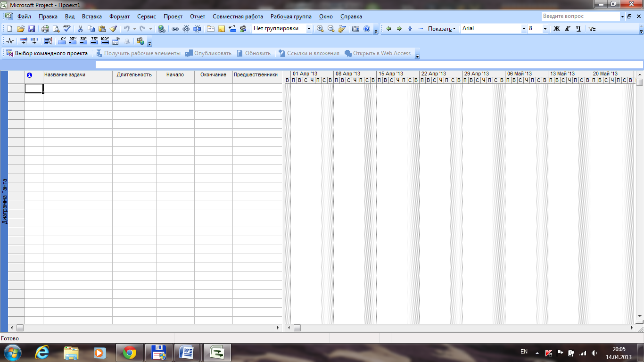Screen dimensions: 644x362
Task: Indent task with green right arrow
Action: point(399,29)
